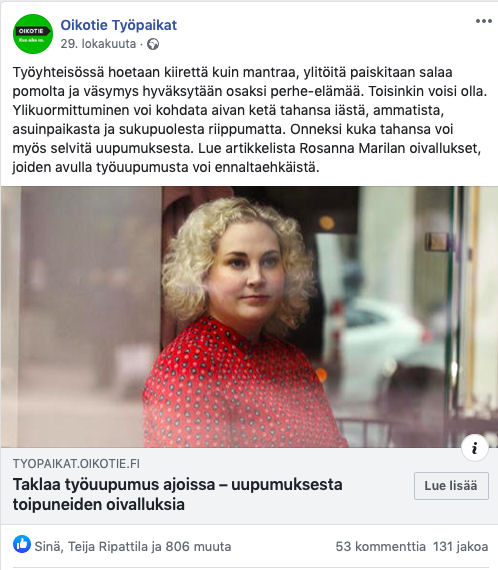Click the round info "i" icon
This screenshot has height=570, width=498.
(x=474, y=448)
